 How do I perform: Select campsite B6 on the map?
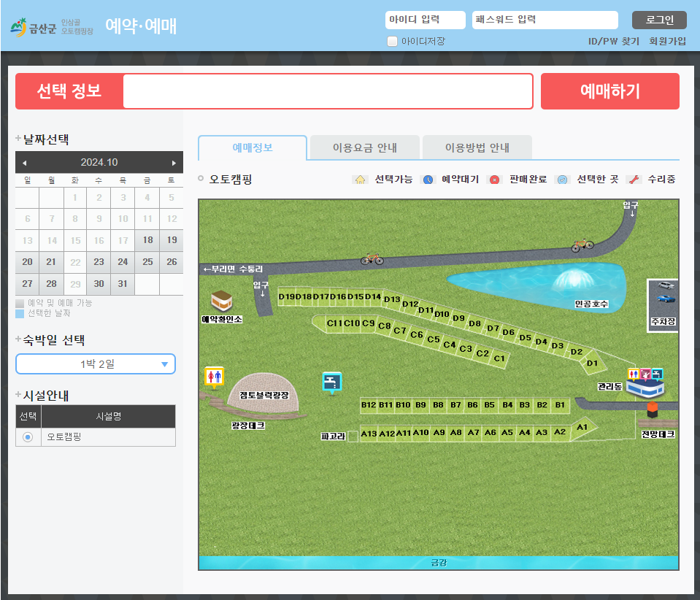coord(472,405)
